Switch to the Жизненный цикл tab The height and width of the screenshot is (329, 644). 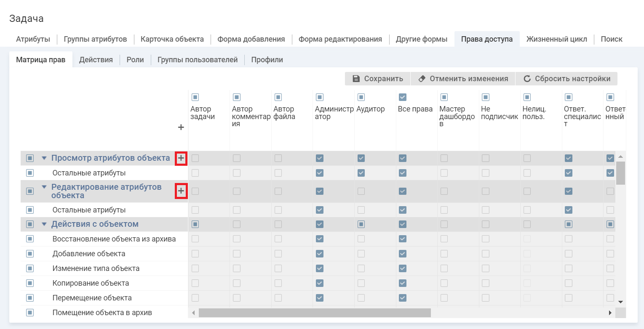[x=556, y=39]
